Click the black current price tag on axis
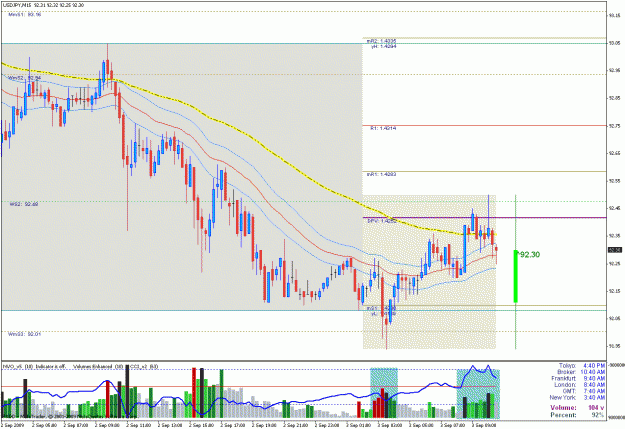 615,250
